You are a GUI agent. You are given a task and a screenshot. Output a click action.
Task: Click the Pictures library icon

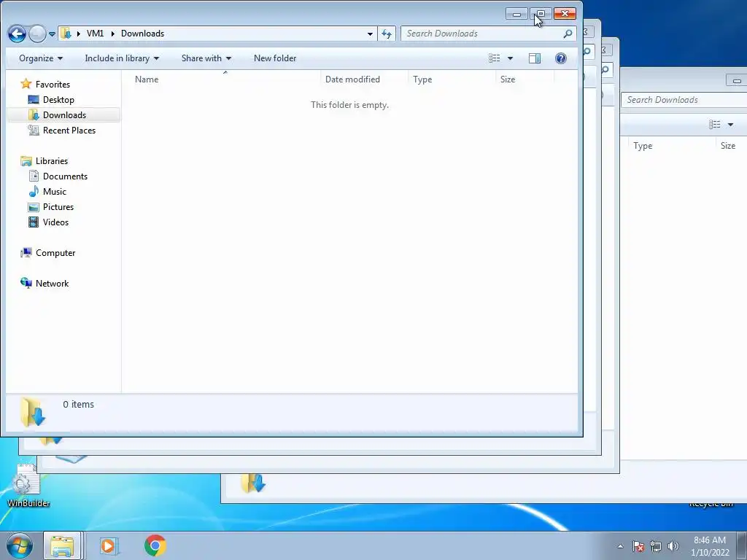(34, 206)
